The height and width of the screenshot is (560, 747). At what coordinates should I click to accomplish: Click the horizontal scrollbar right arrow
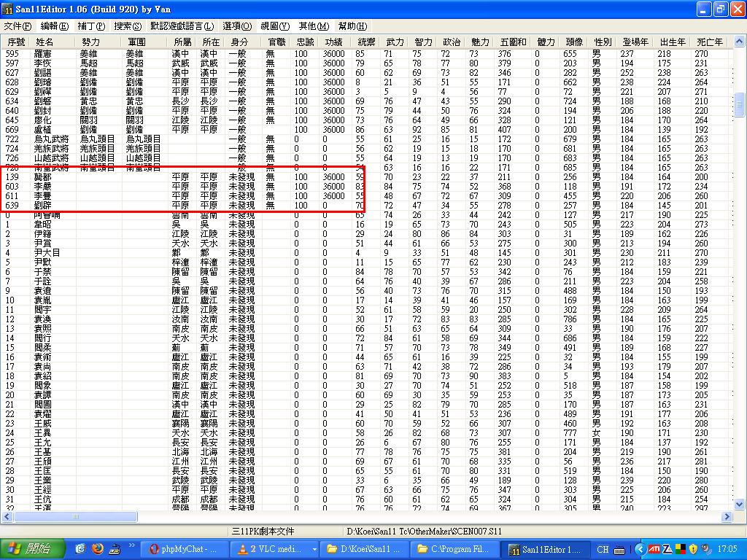click(x=728, y=517)
